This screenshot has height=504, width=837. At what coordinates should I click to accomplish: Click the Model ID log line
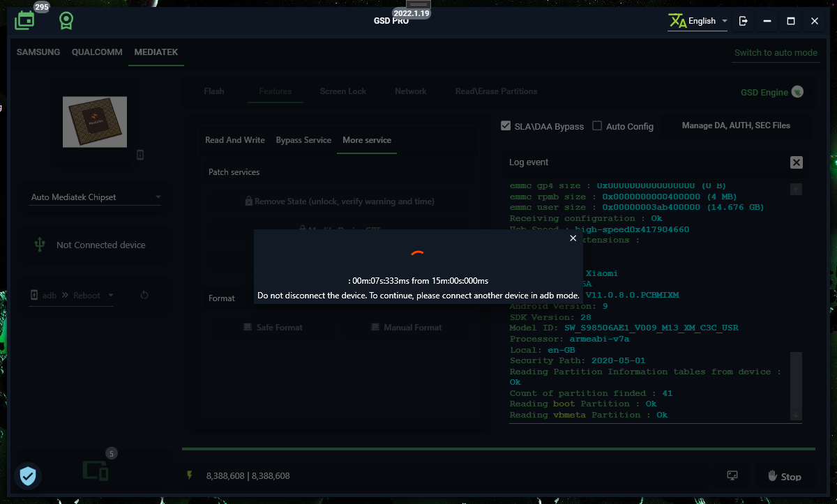pos(624,328)
